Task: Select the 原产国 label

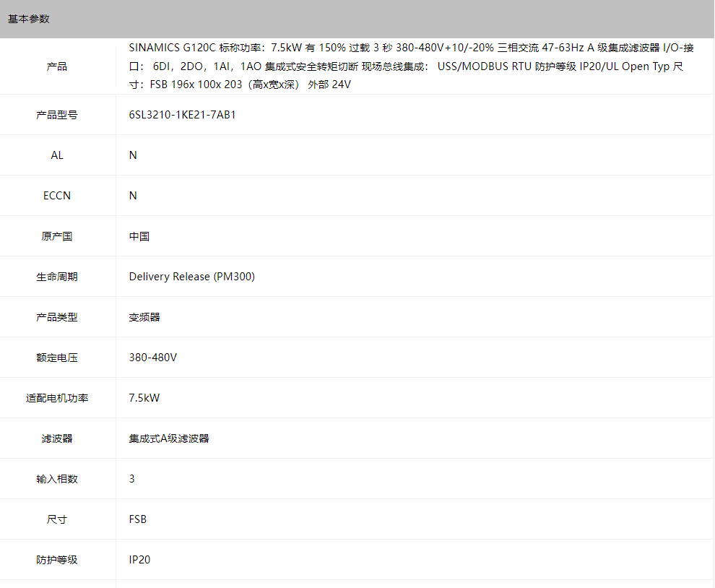Action: [x=57, y=236]
